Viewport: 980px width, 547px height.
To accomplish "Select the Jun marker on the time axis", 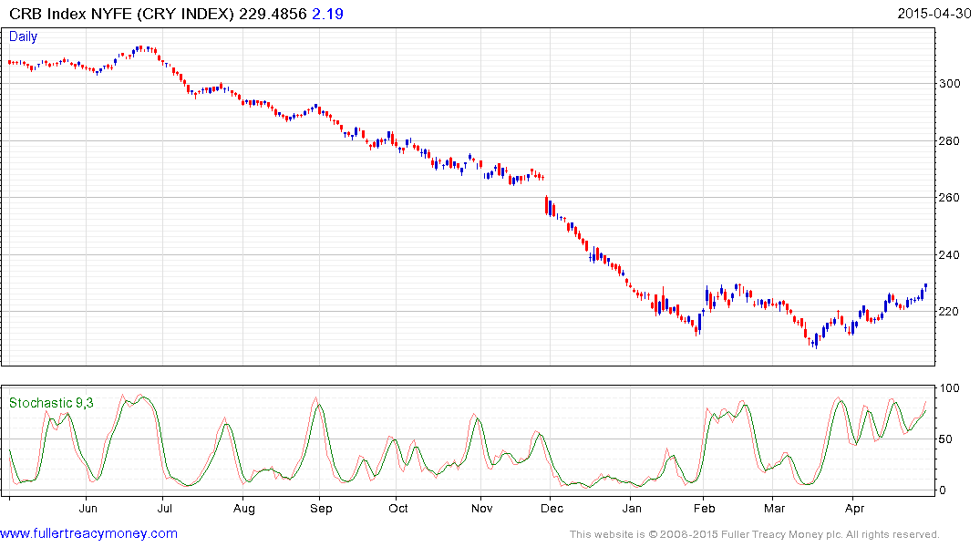I will pyautogui.click(x=88, y=510).
